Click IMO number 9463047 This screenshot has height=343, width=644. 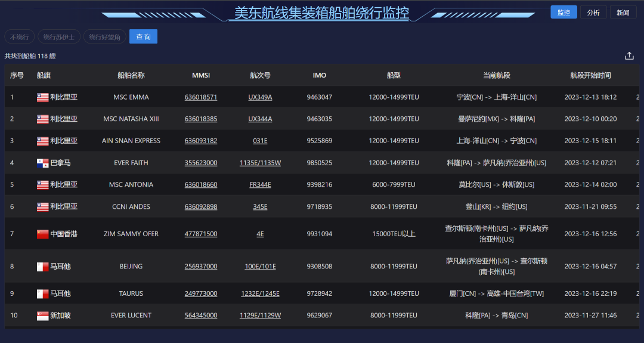[x=319, y=97]
